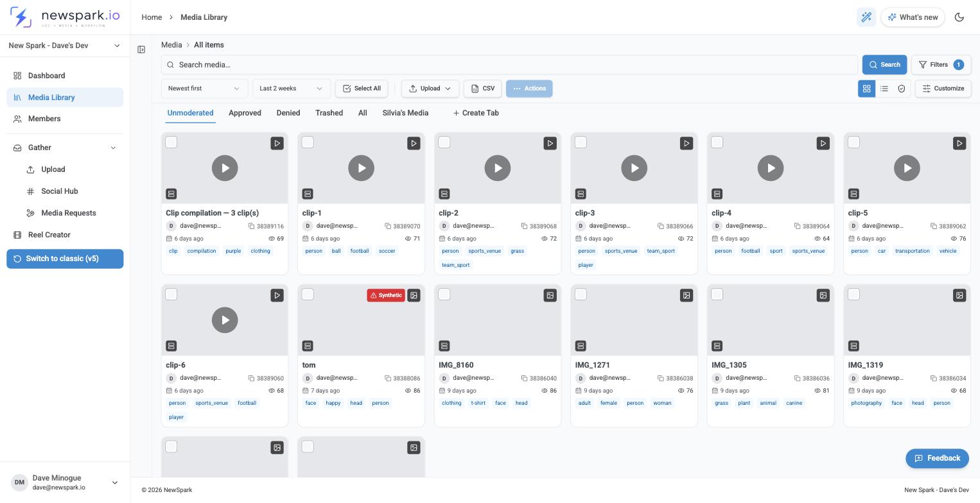Click calendar icon on clip-3 card

(x=579, y=239)
